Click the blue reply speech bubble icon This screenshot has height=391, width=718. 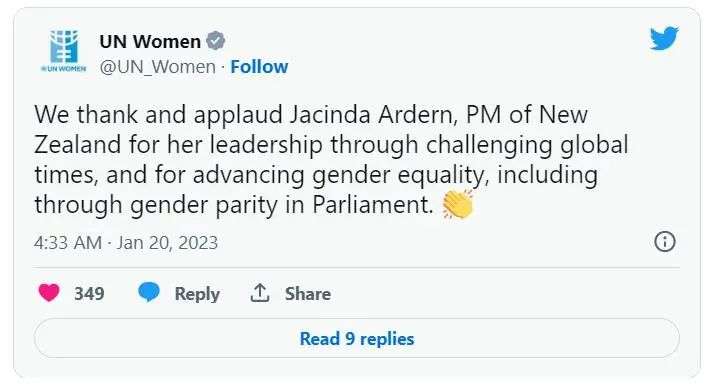tap(149, 293)
